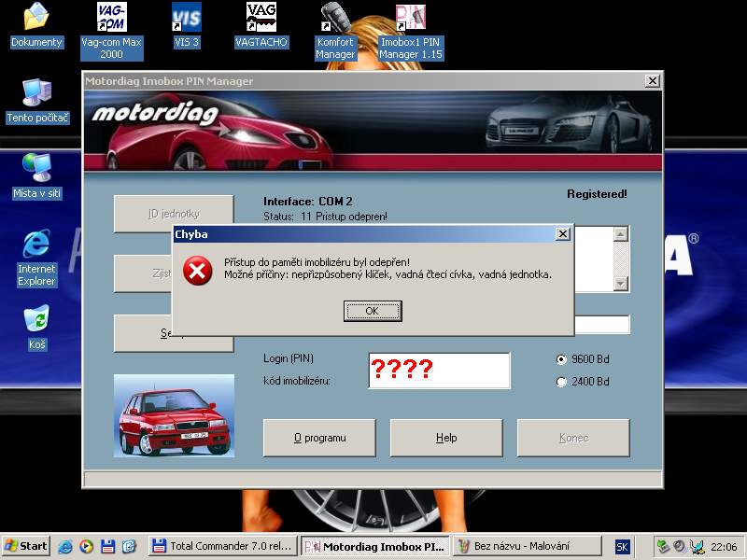The width and height of the screenshot is (747, 560).
Task: Click Total Commander floppy quick launch icon
Action: pos(107,546)
